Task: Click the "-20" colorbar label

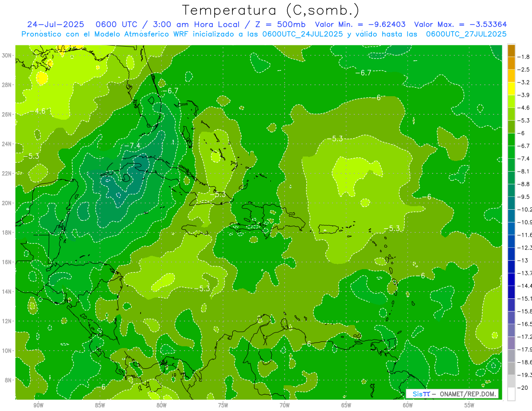Action: tap(523, 388)
